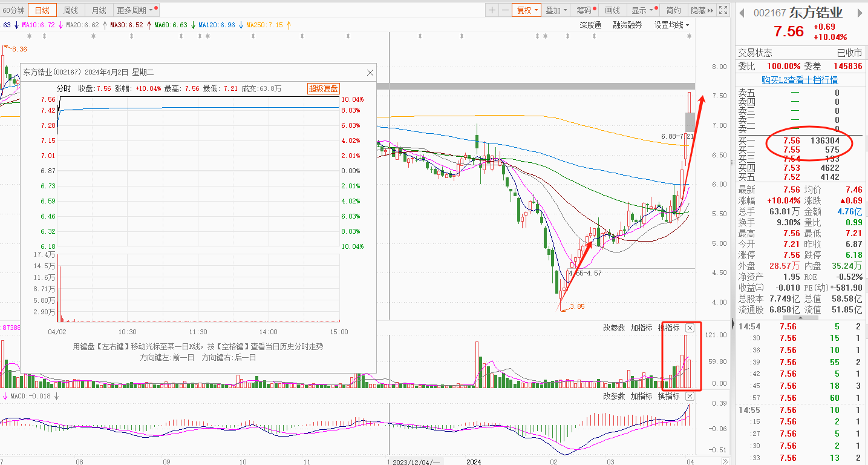Click the 换手 9.30% value
The image size is (868, 465).
pos(787,222)
